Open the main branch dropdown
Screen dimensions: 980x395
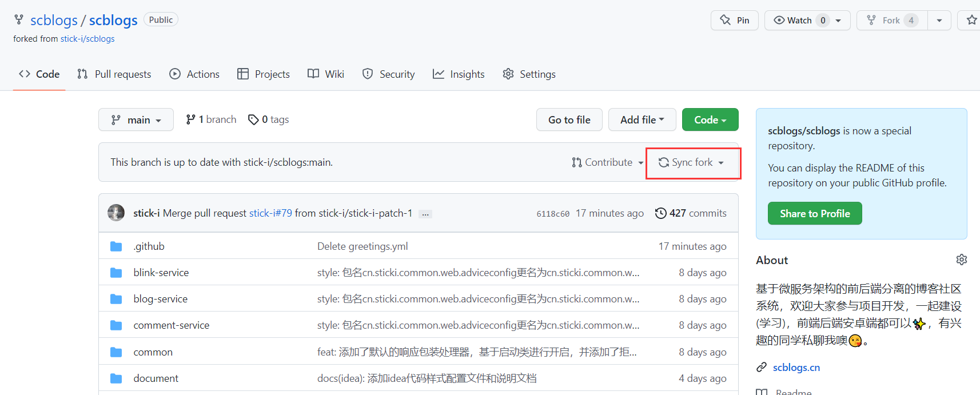[136, 119]
